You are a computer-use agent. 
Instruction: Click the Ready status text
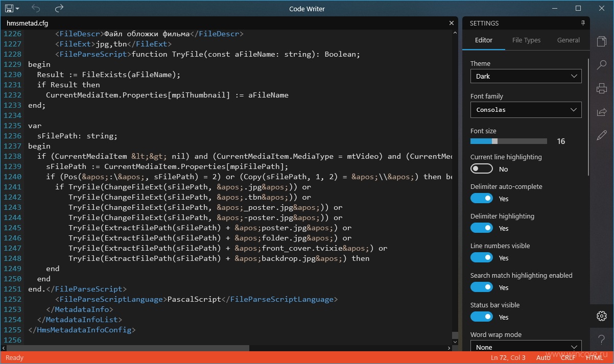tap(14, 357)
